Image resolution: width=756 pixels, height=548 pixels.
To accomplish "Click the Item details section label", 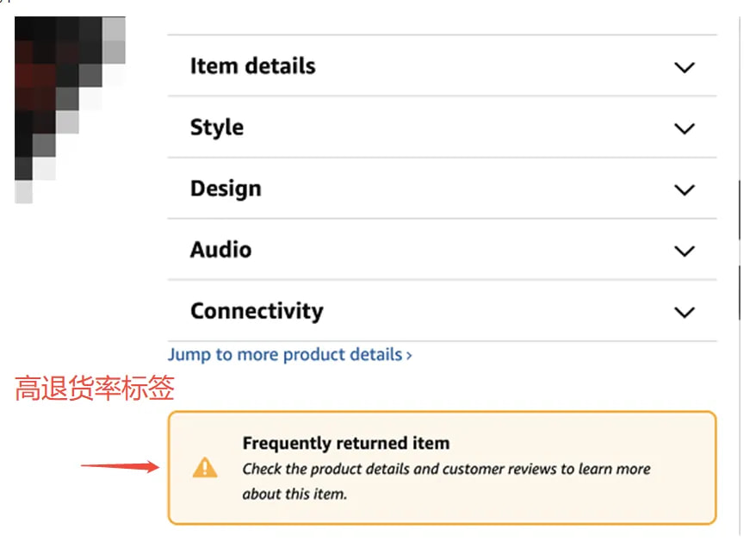I will coord(252,65).
